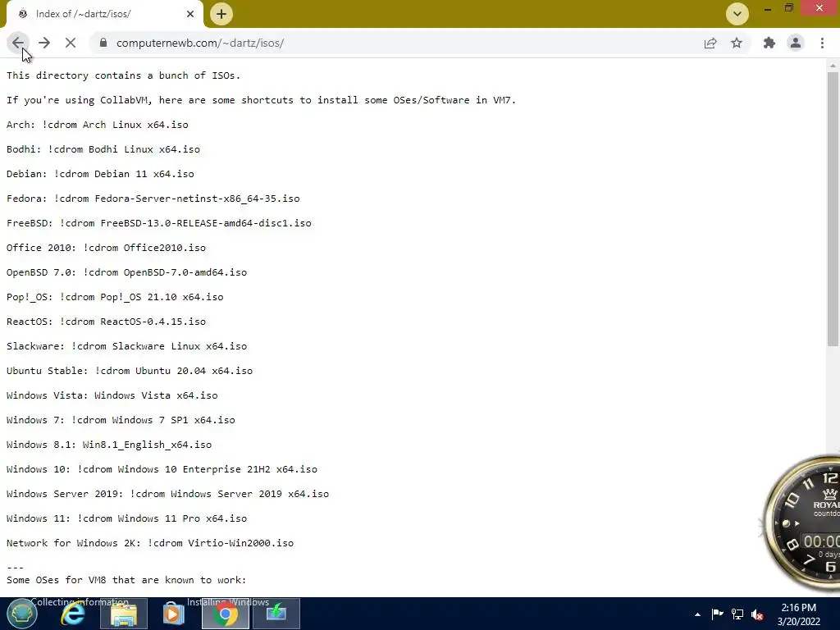Viewport: 840px width, 630px height.
Task: Click the ReactOS-0.4.15.iso line
Action: coord(106,322)
